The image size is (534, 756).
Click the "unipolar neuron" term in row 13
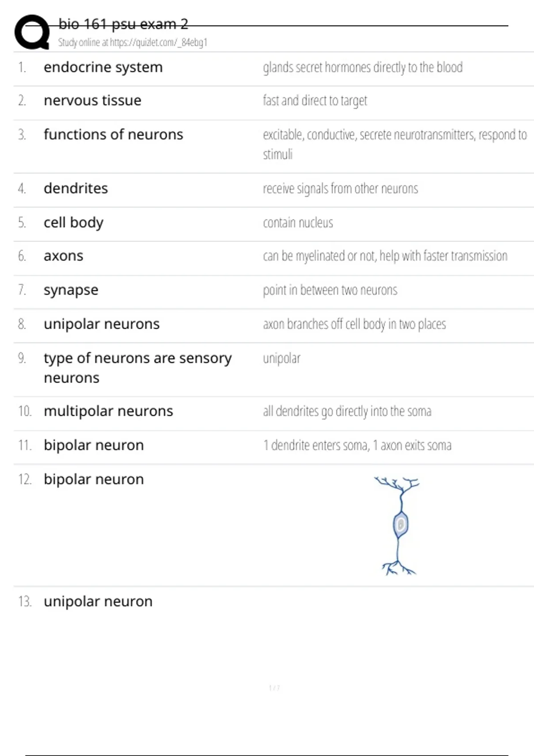pos(98,602)
